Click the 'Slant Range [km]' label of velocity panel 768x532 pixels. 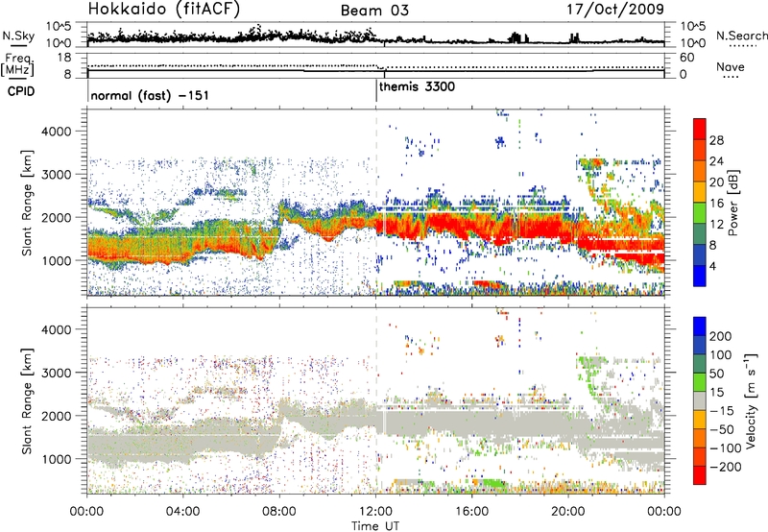(x=27, y=401)
